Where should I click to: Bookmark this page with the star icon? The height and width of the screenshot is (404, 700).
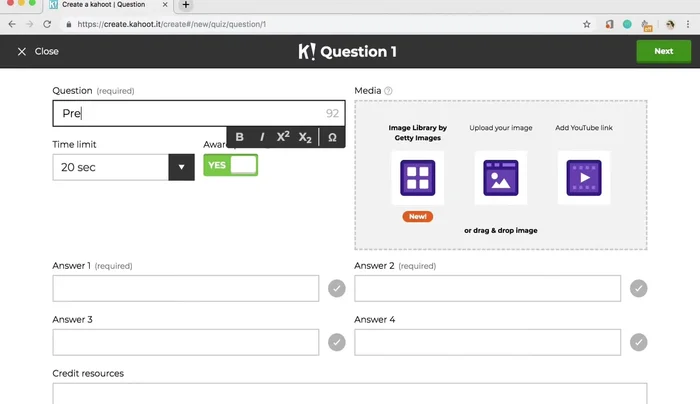point(587,24)
